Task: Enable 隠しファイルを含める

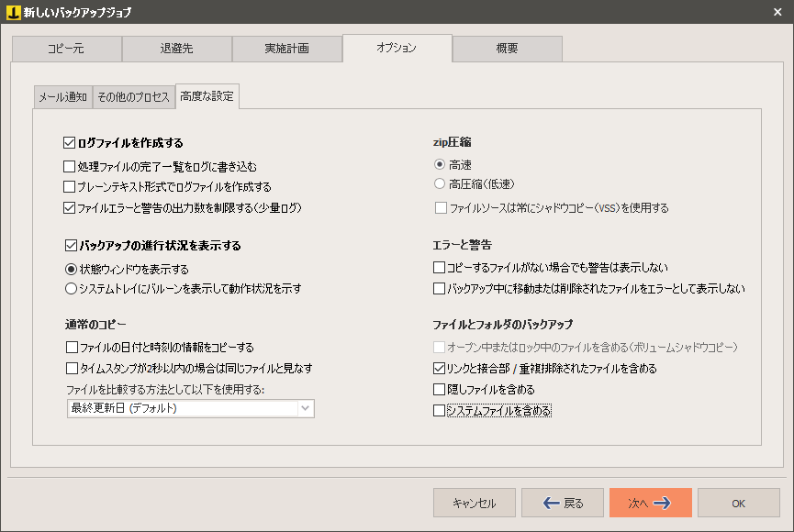Action: 439,389
